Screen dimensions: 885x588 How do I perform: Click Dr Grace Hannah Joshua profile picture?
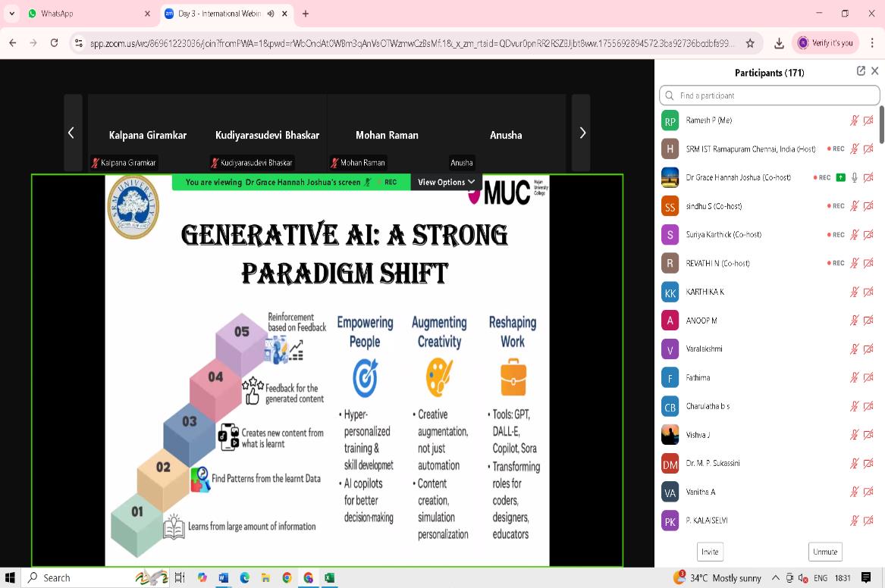pyautogui.click(x=670, y=177)
